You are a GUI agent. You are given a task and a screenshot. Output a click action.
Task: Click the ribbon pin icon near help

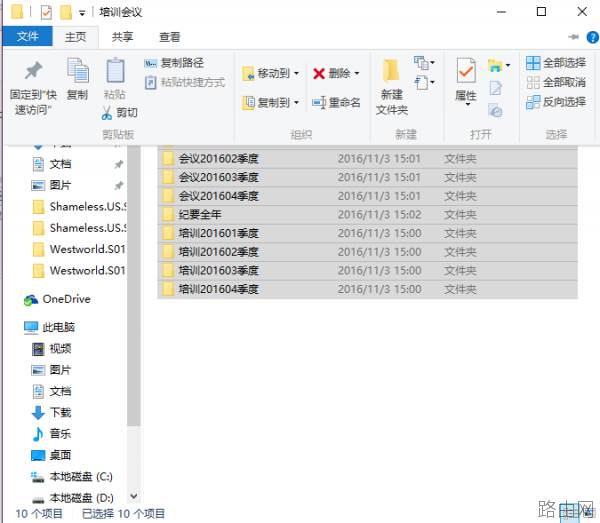coord(573,37)
